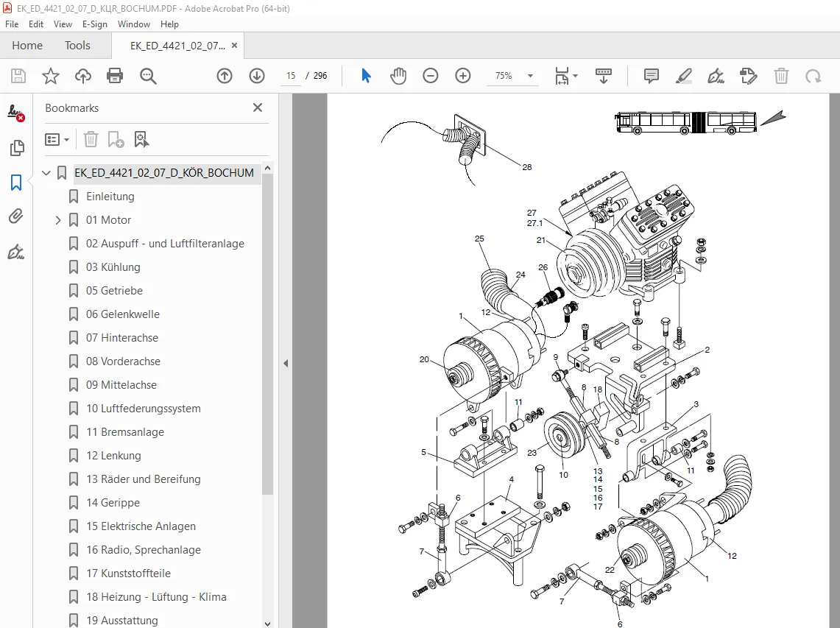Image resolution: width=840 pixels, height=628 pixels.
Task: Find current bookmark icon
Action: [141, 140]
